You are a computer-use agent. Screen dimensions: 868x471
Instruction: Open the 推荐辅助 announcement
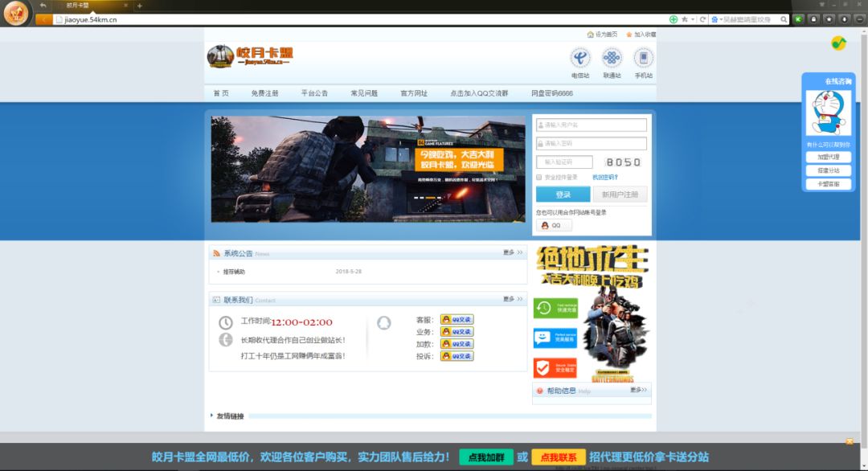pyautogui.click(x=234, y=272)
